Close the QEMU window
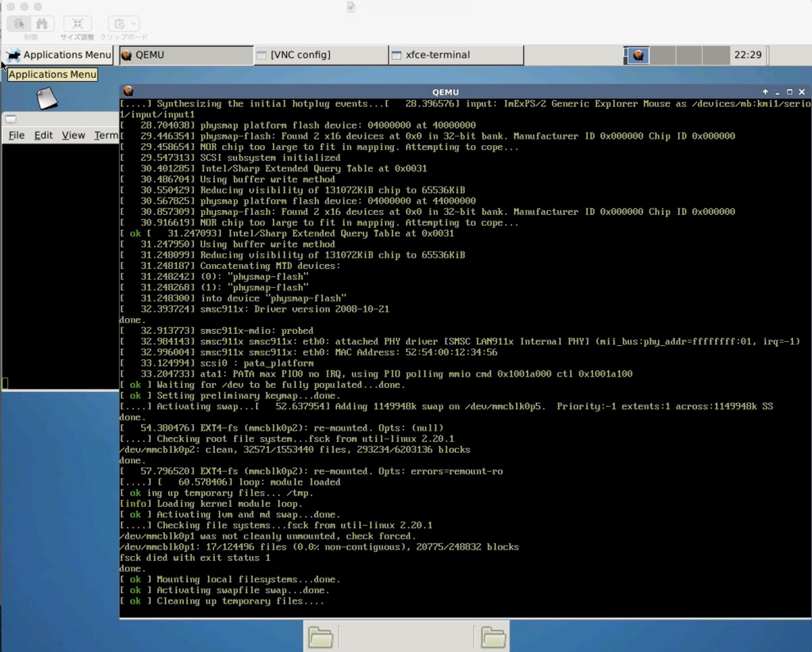 (802, 92)
